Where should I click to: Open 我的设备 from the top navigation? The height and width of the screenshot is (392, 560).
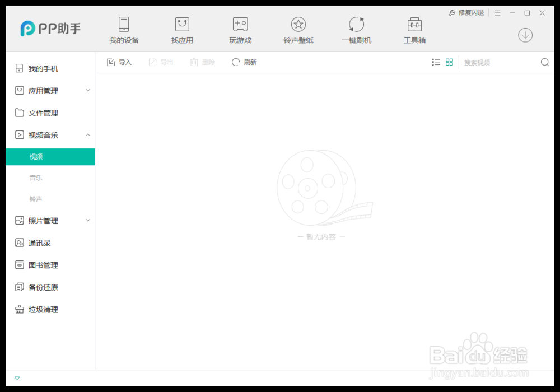tap(124, 30)
